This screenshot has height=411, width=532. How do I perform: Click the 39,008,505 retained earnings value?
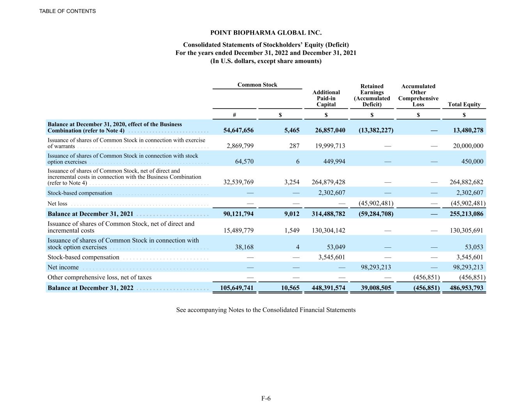coord(373,288)
